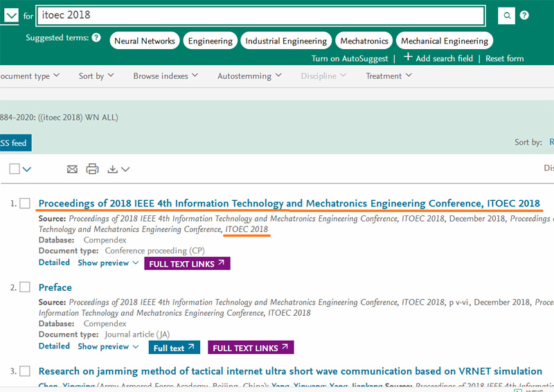The height and width of the screenshot is (392, 554).
Task: Click plus icon to add search field
Action: coord(408,57)
